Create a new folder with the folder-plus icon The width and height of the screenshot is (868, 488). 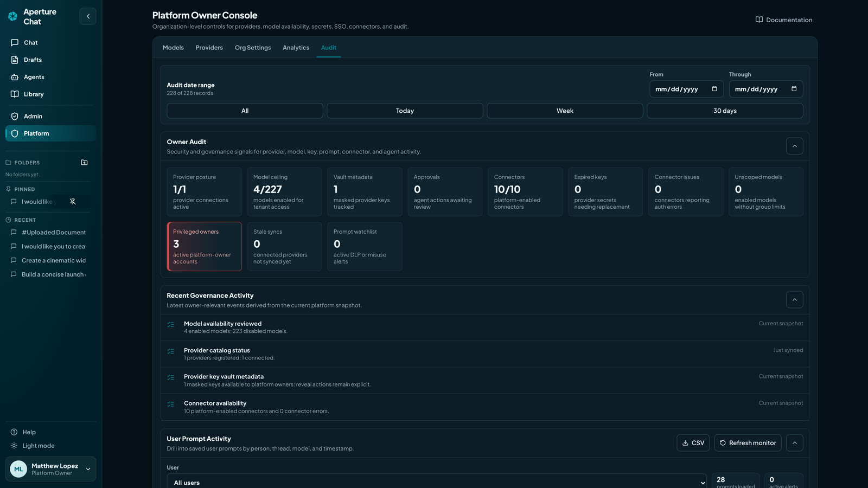click(84, 162)
